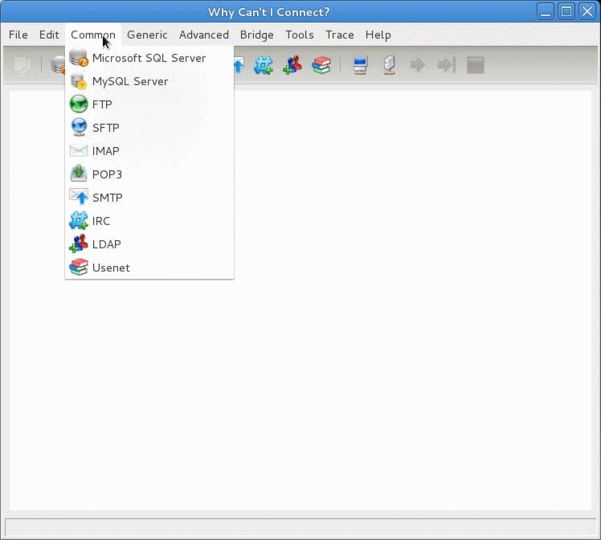Image resolution: width=601 pixels, height=540 pixels.
Task: Open the Help menu
Action: point(378,35)
